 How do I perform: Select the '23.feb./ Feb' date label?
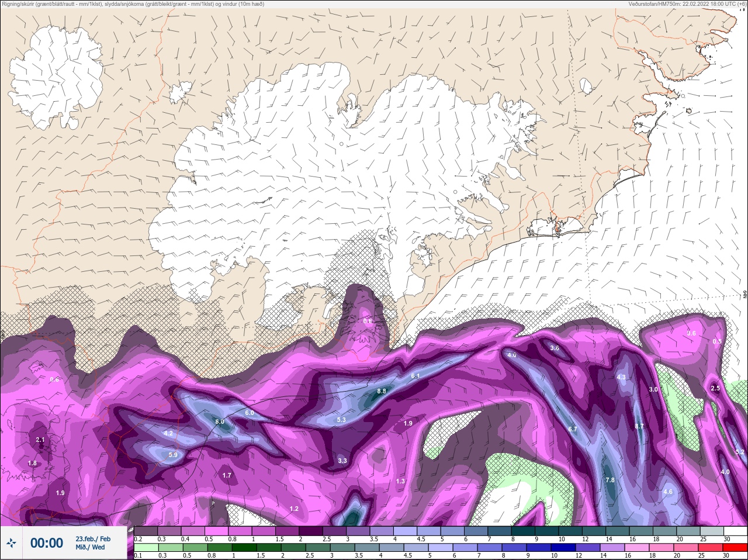click(x=93, y=538)
